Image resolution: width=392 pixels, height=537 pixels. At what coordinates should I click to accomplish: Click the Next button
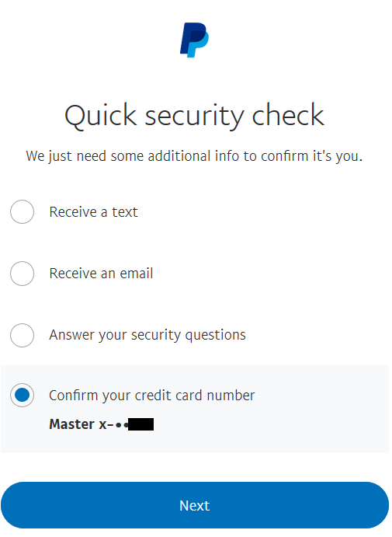(x=195, y=505)
